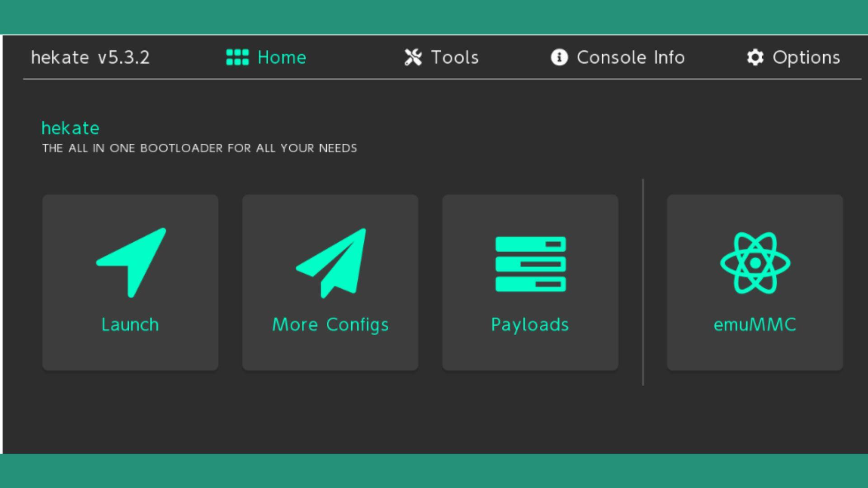Open the Options tab label
The image size is (868, 488).
pos(806,58)
